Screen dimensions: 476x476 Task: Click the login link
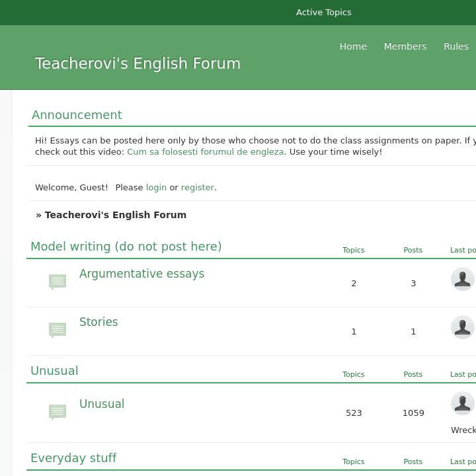(x=156, y=188)
